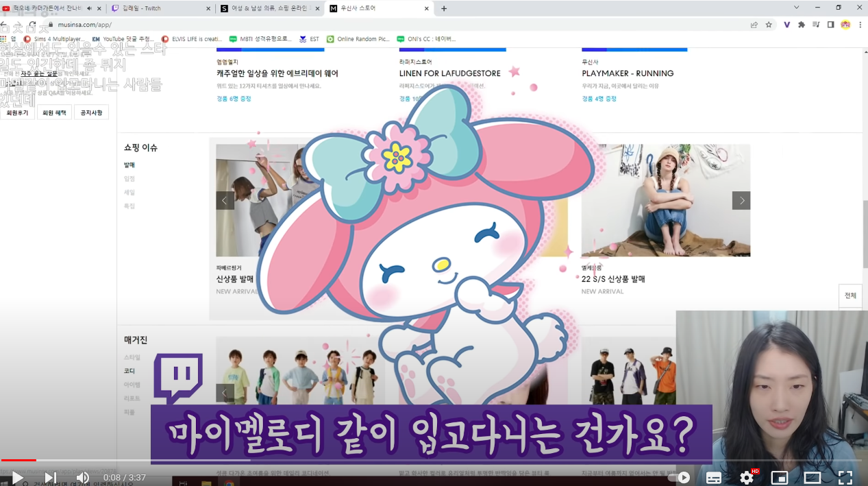This screenshot has width=868, height=486.
Task: Bookmark this page with star icon
Action: 769,25
